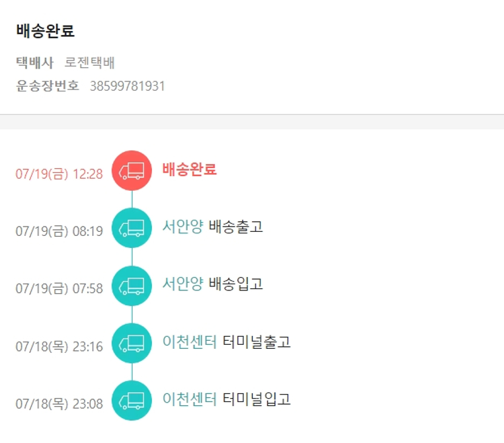The width and height of the screenshot is (504, 443).
Task: Click the 07/19(금) 08:19 timestamp
Action: pos(59,231)
